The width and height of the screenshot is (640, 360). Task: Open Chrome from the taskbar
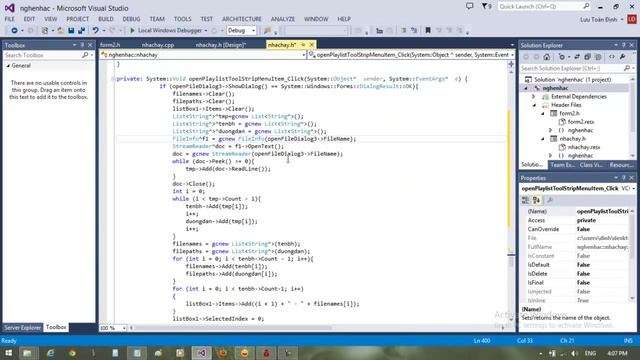(x=72, y=353)
